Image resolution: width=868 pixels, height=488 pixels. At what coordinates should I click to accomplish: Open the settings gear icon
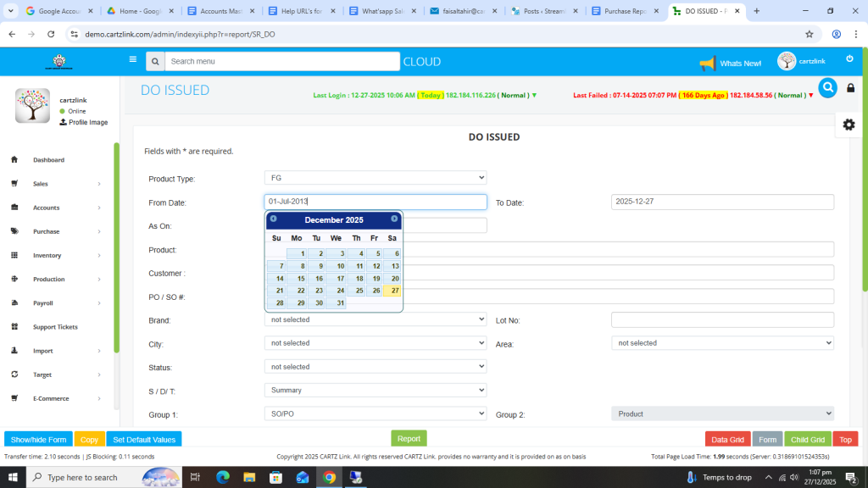click(x=849, y=125)
